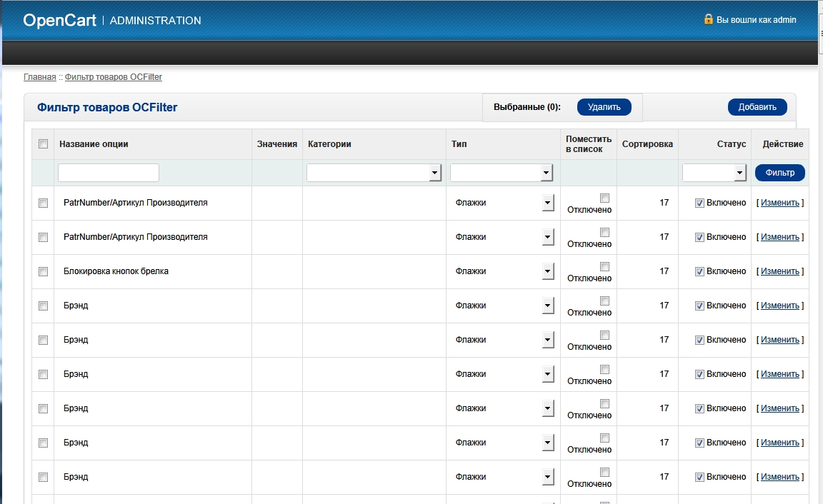The width and height of the screenshot is (823, 504).
Task: Toggle Поместить в список on first PatrNumber row
Action: pyautogui.click(x=604, y=198)
